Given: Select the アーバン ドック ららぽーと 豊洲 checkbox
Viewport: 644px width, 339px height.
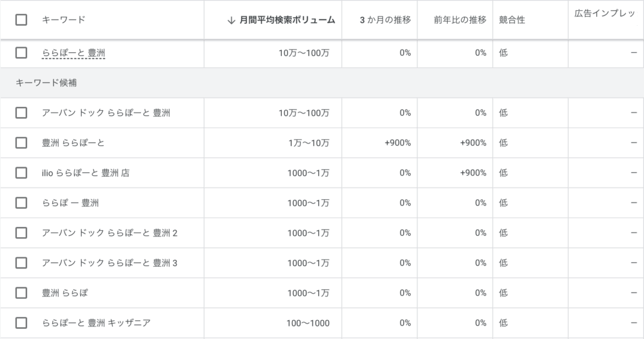Looking at the screenshot, I should [x=21, y=113].
